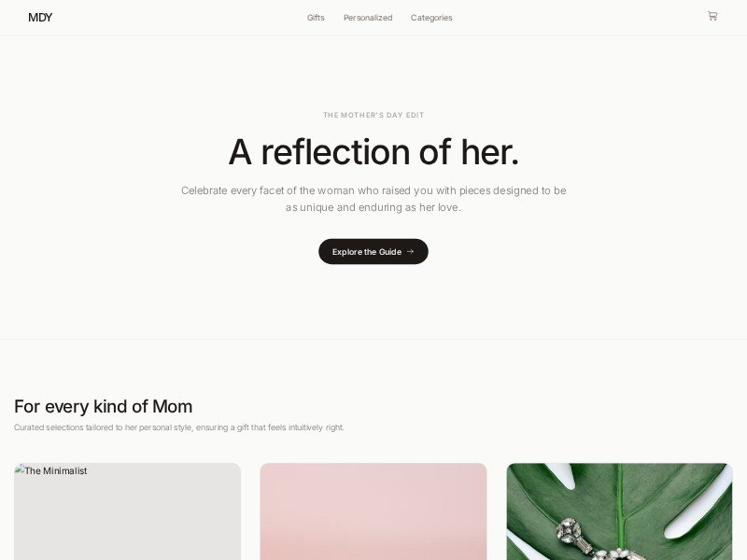This screenshot has width=747, height=560.
Task: Click The Minimalist image alt text
Action: click(x=56, y=470)
